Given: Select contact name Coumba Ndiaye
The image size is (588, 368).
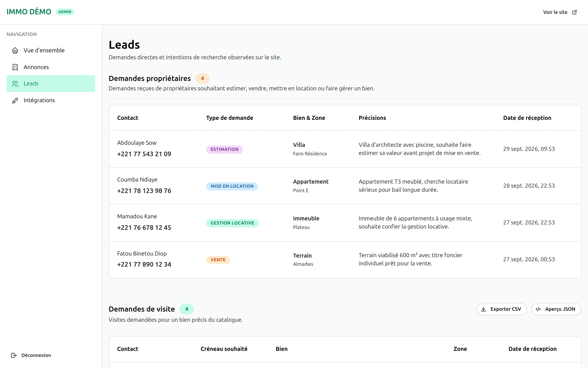Looking at the screenshot, I should click(x=137, y=180).
